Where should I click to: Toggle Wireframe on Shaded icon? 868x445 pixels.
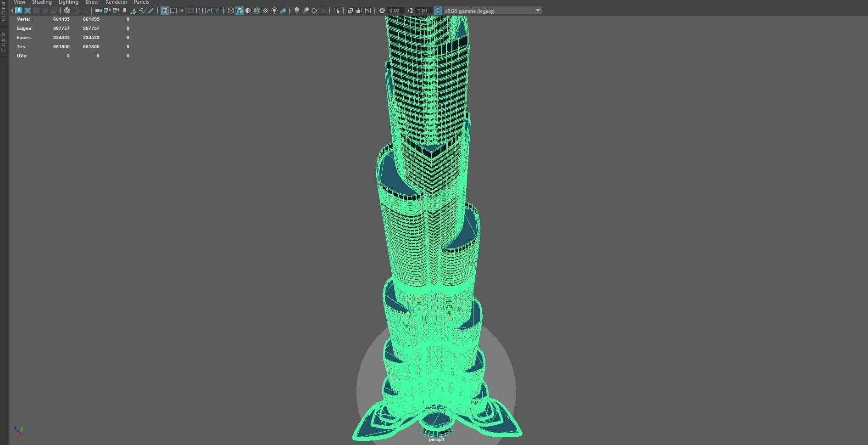257,10
